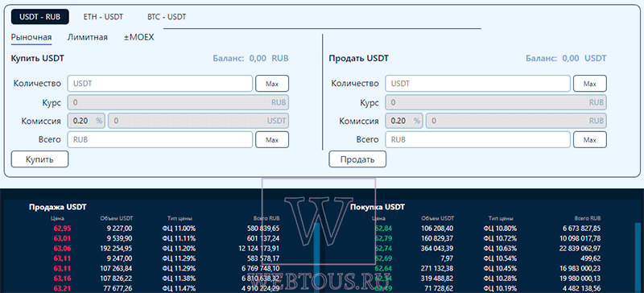Image resolution: width=644 pixels, height=293 pixels.
Task: Click buy volume 364 043,39
Action: (438, 248)
